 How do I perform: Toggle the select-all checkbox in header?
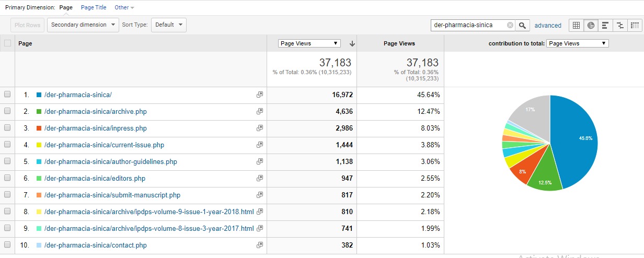pos(7,43)
